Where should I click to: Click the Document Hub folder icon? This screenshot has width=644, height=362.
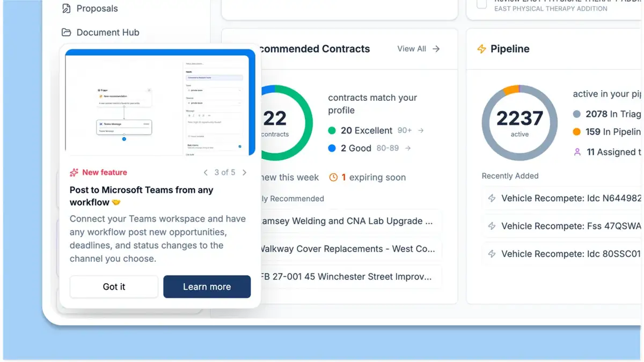(x=66, y=32)
